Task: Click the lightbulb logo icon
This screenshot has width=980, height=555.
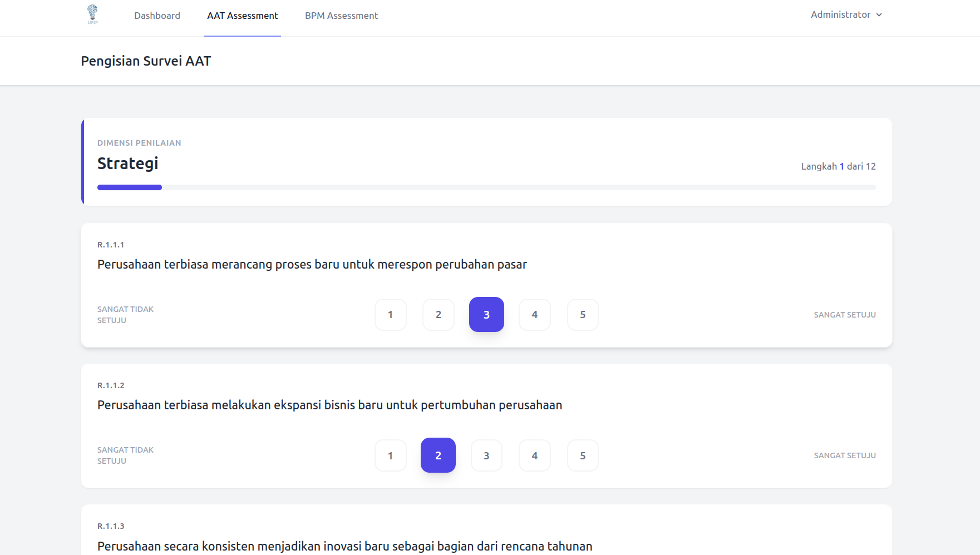Action: pos(92,14)
